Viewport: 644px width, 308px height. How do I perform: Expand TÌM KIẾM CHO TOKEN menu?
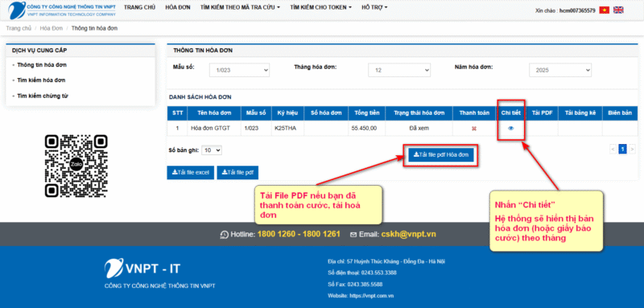pos(320,7)
